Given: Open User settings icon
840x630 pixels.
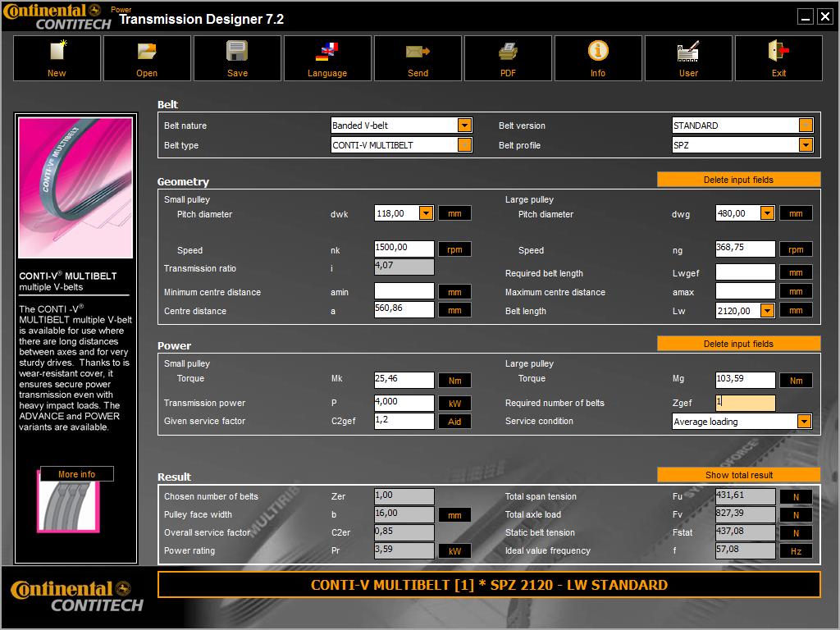Looking at the screenshot, I should click(688, 58).
